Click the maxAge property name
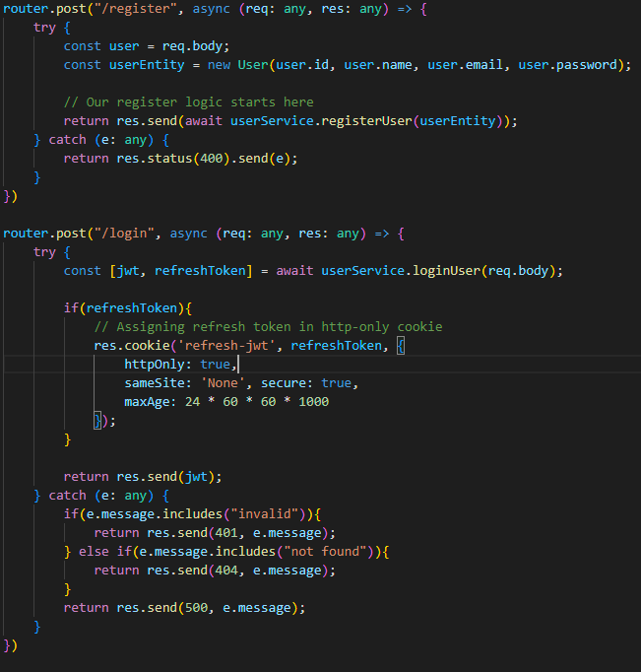641x672 pixels. coord(147,402)
